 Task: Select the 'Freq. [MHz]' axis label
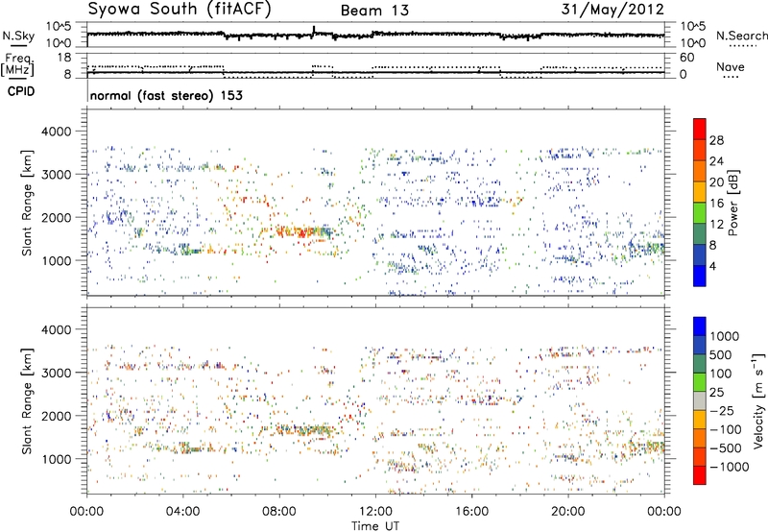click(x=17, y=64)
